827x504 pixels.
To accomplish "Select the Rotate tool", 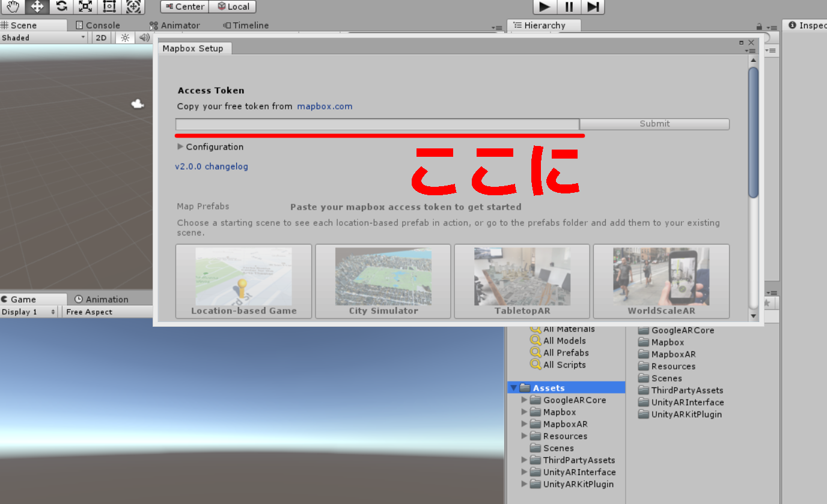I will click(61, 7).
